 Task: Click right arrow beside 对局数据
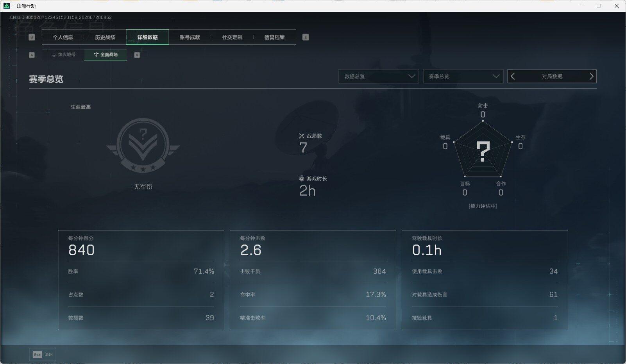click(x=591, y=77)
